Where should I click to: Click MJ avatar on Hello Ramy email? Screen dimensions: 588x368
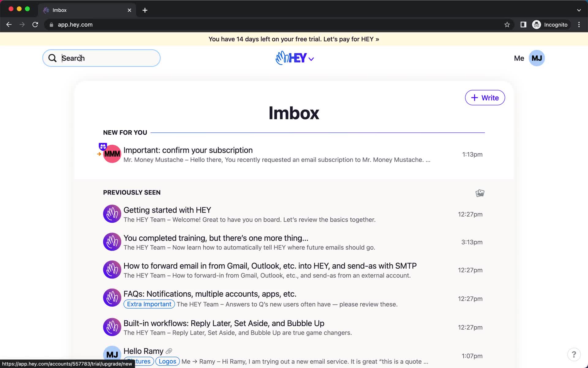pyautogui.click(x=112, y=355)
